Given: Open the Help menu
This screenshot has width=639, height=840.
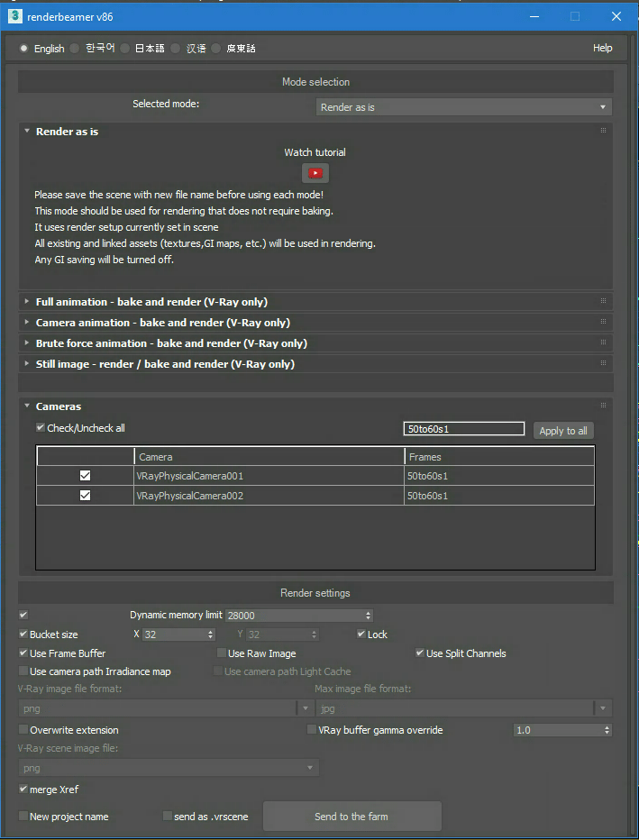Looking at the screenshot, I should coord(603,48).
